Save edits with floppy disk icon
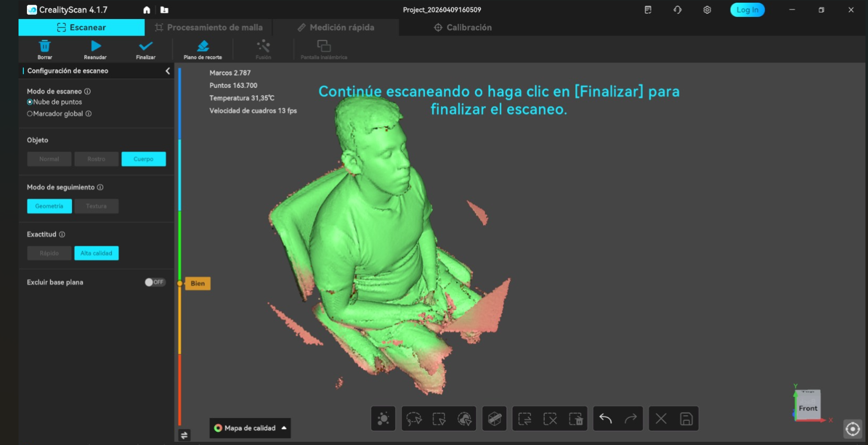The image size is (868, 445). click(x=686, y=419)
